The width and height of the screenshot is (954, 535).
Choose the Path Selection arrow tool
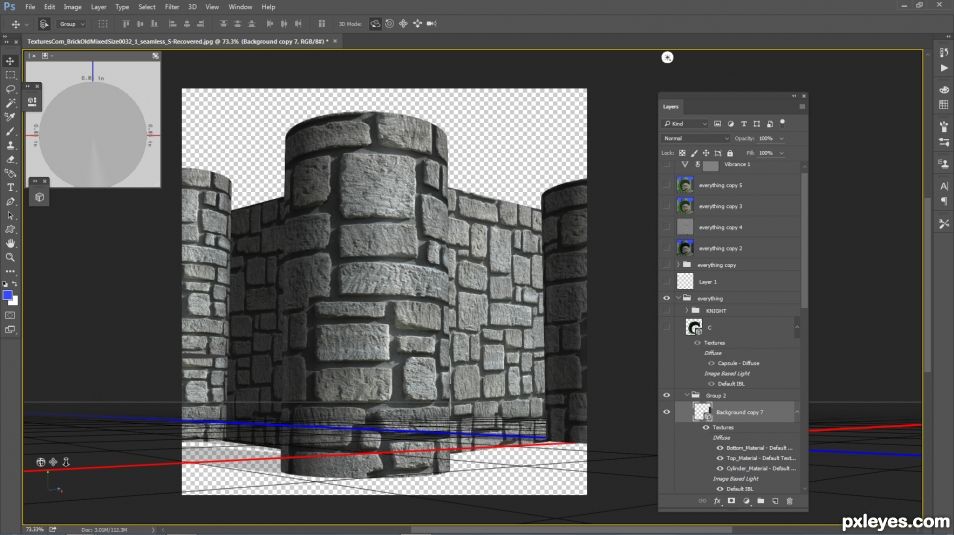pyautogui.click(x=10, y=215)
